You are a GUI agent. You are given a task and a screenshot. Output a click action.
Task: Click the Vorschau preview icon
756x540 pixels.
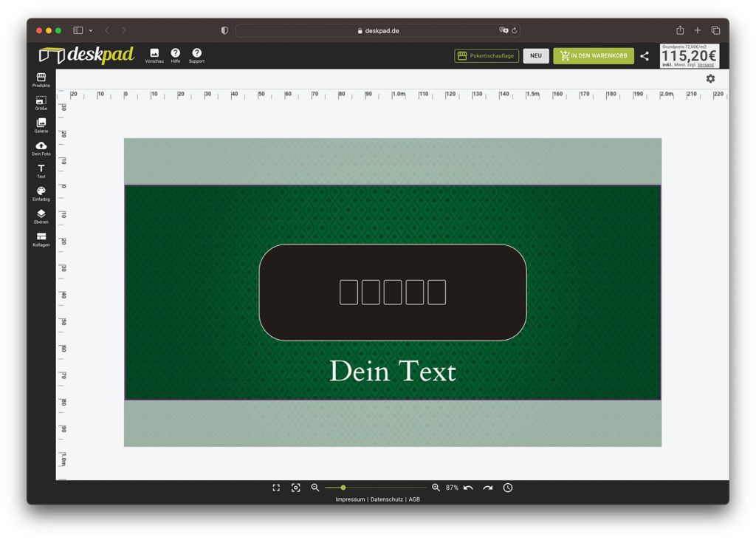pos(154,55)
